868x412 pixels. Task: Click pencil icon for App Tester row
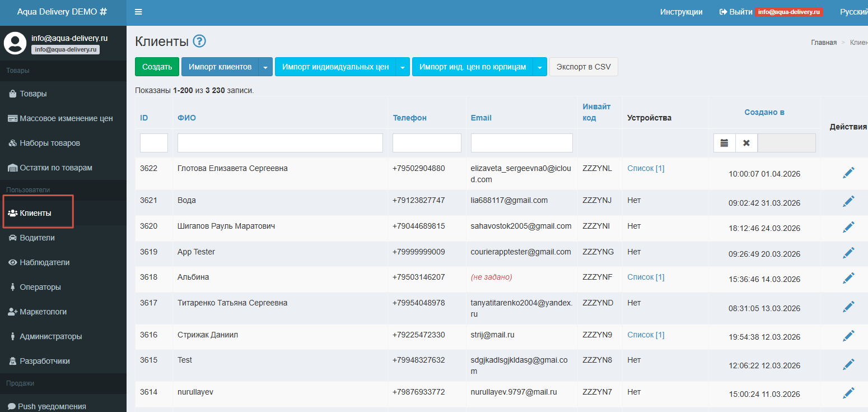coord(848,253)
